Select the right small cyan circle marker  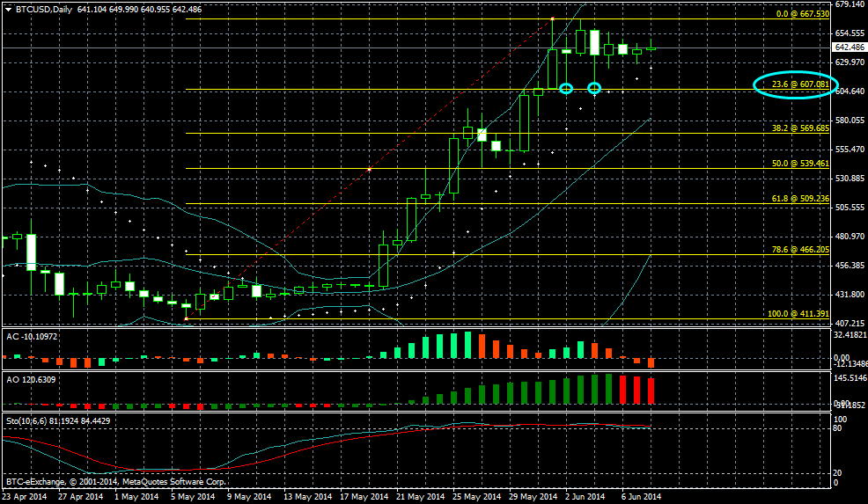pyautogui.click(x=594, y=88)
